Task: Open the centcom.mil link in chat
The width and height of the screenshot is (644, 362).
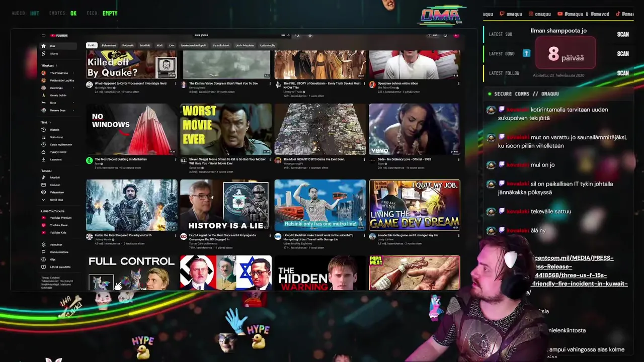Action: pos(580,275)
